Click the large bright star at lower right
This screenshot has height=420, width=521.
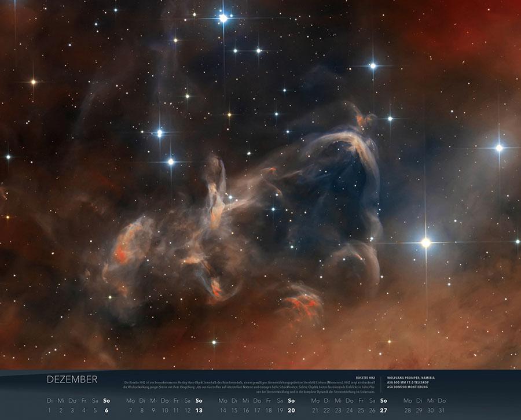pyautogui.click(x=425, y=242)
